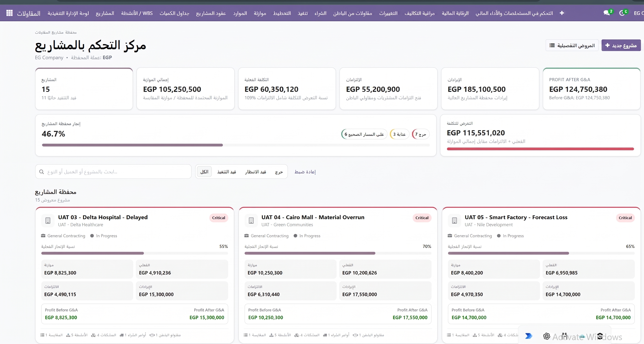Click the المقايسة list icon on UAT 03 card
Screen dimensions: 644x344
[x=42, y=335]
